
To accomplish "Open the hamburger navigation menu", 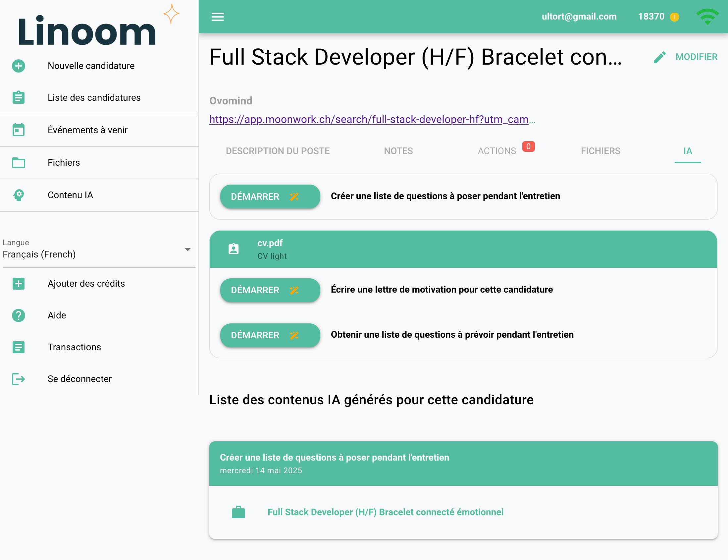I will coord(218,17).
